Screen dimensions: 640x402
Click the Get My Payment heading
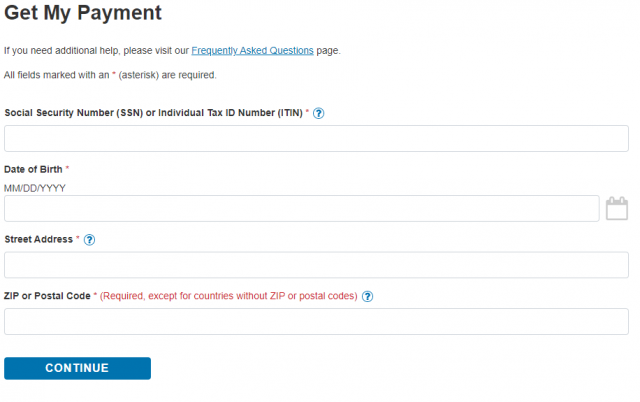pyautogui.click(x=83, y=13)
